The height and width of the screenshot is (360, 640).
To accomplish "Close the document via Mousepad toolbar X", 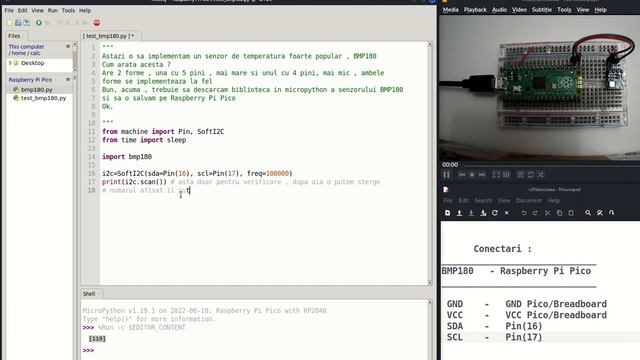I will click(507, 213).
